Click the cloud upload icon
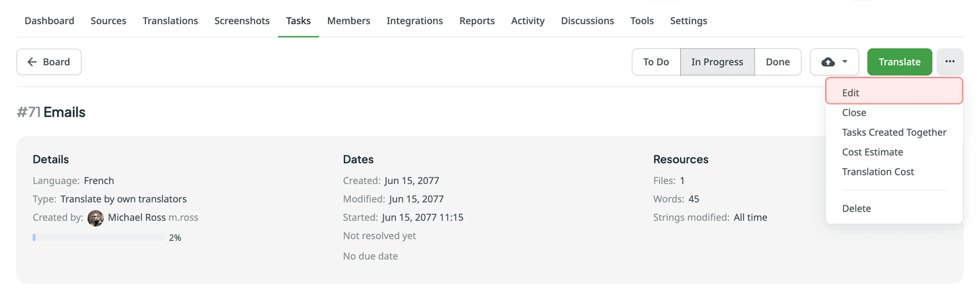Image resolution: width=980 pixels, height=300 pixels. 828,62
